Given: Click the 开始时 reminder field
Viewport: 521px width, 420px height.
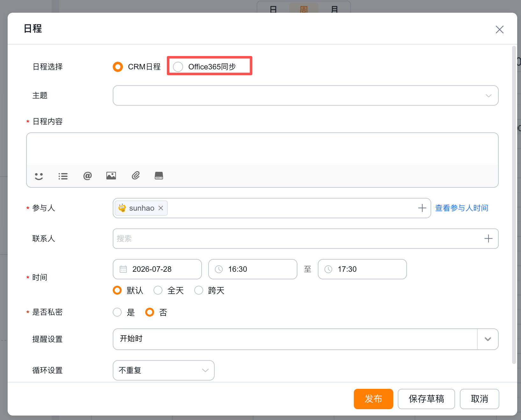Looking at the screenshot, I should coord(295,339).
